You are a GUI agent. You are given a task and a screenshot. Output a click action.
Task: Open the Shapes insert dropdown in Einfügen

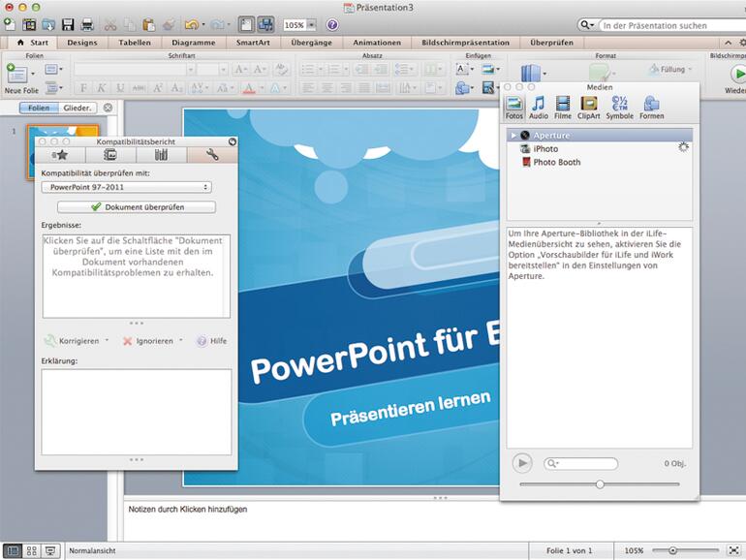pos(465,88)
